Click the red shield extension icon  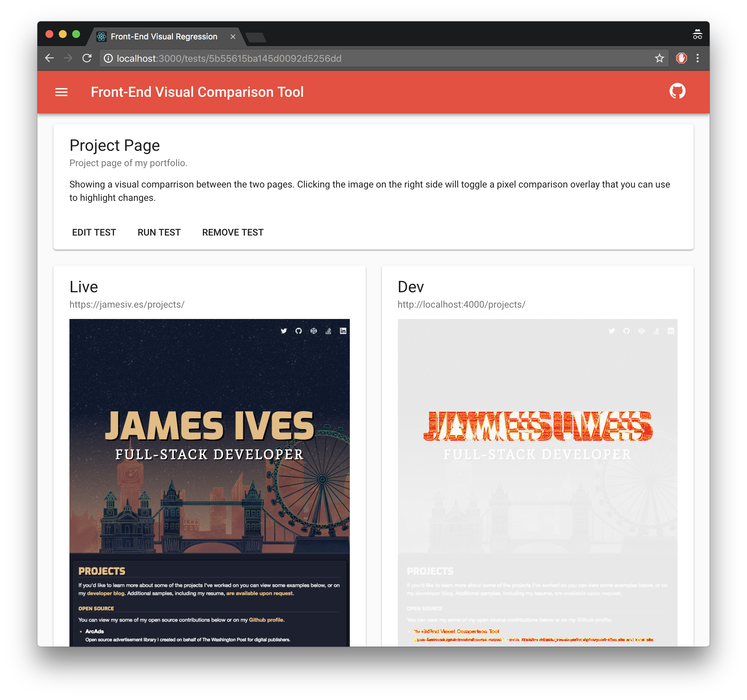click(681, 58)
